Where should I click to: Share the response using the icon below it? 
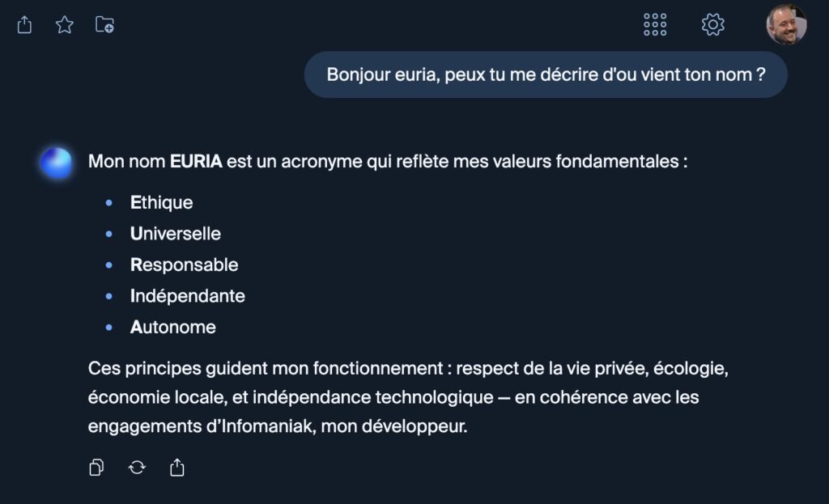tap(177, 468)
